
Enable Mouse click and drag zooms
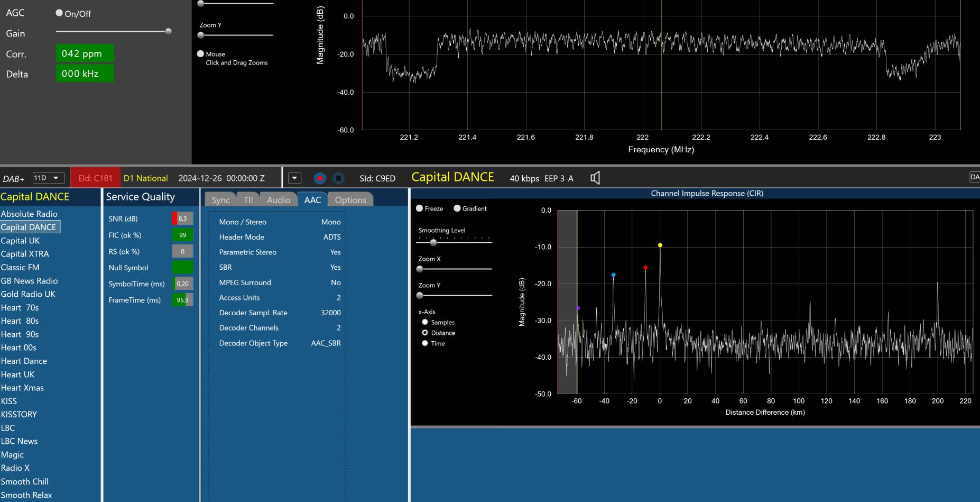(200, 54)
